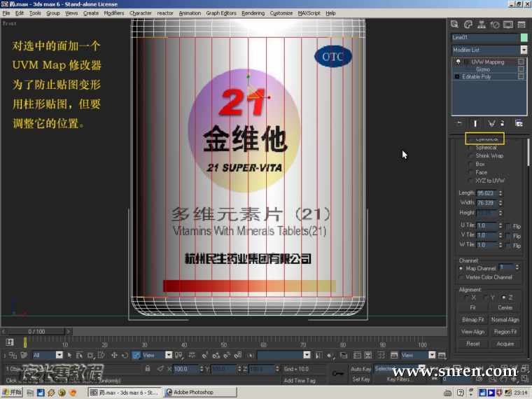The width and height of the screenshot is (532, 399).
Task: Click the Bitmap Fit button
Action: (473, 320)
